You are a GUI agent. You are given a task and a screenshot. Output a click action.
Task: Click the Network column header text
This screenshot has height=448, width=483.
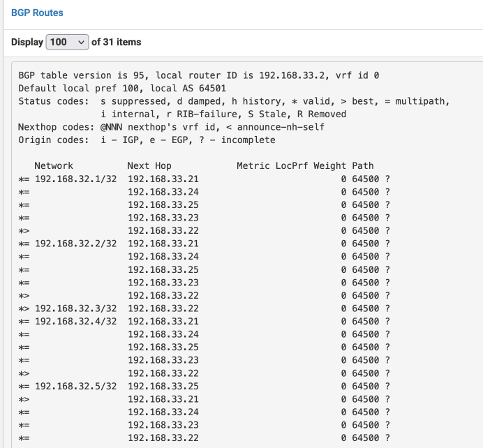click(54, 165)
